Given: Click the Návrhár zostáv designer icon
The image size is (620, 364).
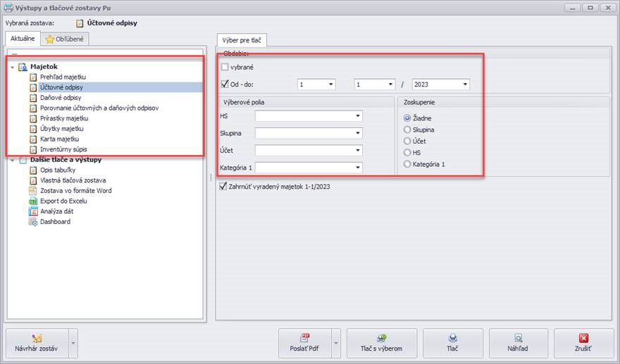Looking at the screenshot, I should point(37,338).
